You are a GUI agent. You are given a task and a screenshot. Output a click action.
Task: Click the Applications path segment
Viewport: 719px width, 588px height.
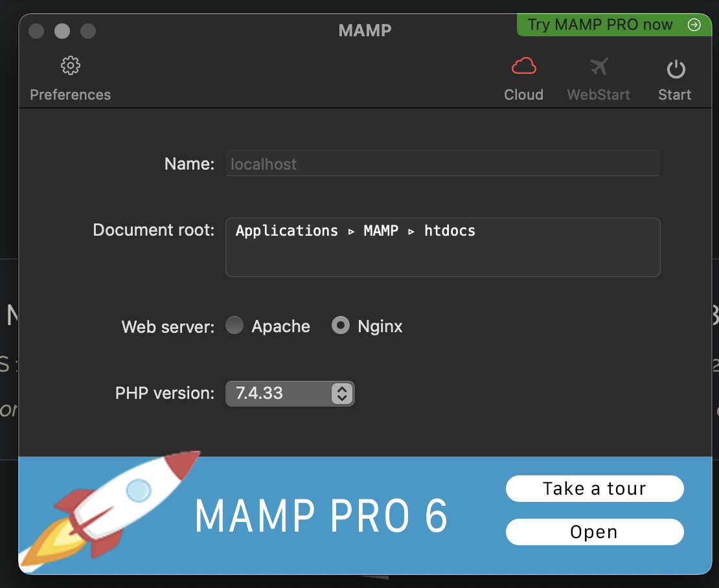click(286, 231)
